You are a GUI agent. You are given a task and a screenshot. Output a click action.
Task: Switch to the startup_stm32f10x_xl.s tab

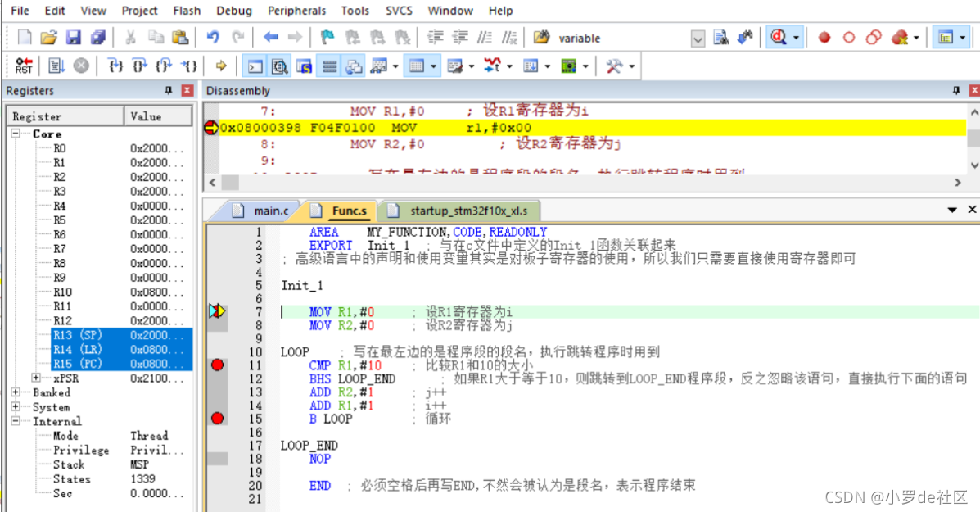[461, 211]
